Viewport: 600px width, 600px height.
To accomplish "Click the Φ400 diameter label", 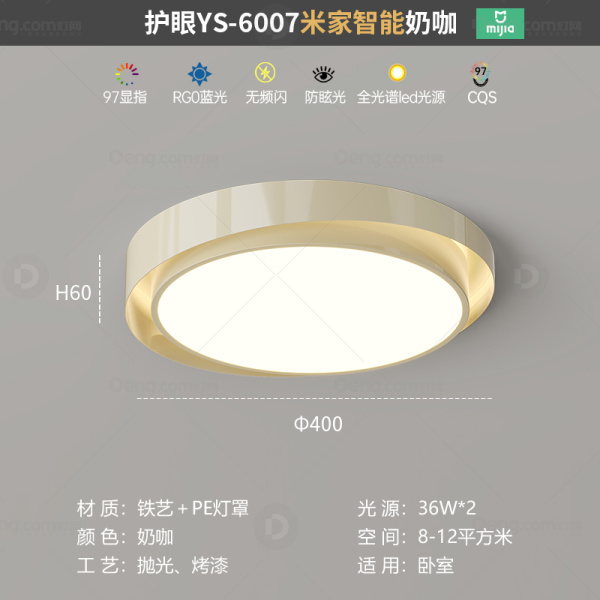I will tap(318, 424).
